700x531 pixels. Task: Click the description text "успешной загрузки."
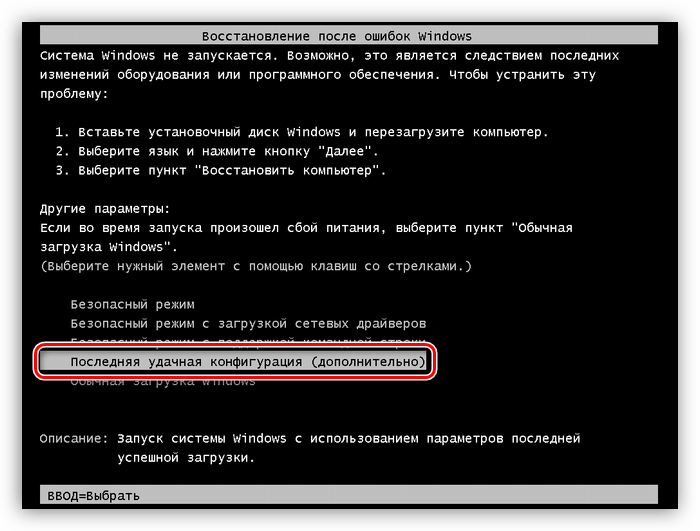click(186, 458)
